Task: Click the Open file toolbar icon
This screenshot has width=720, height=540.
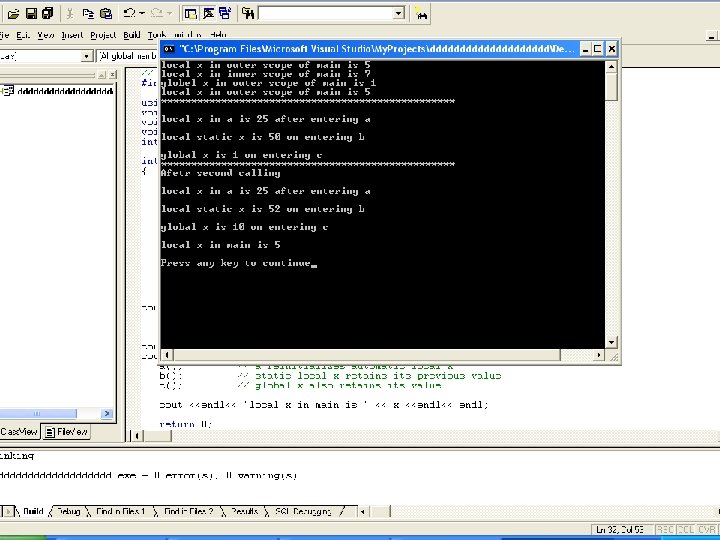Action: 13,14
